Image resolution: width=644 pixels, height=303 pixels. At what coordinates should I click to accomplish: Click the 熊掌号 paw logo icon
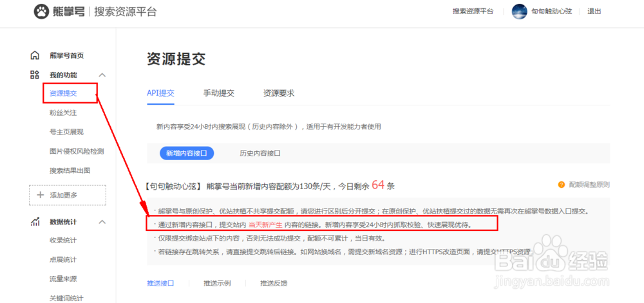[41, 12]
